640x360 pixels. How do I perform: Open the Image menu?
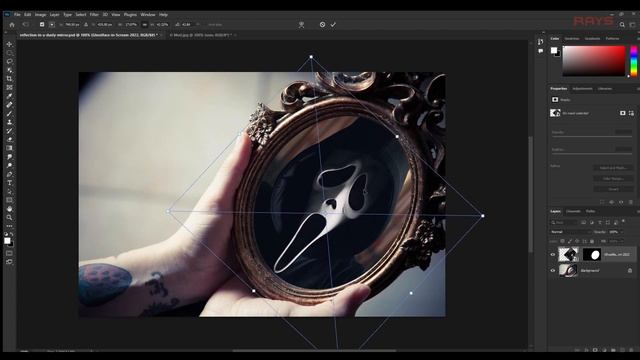point(40,15)
